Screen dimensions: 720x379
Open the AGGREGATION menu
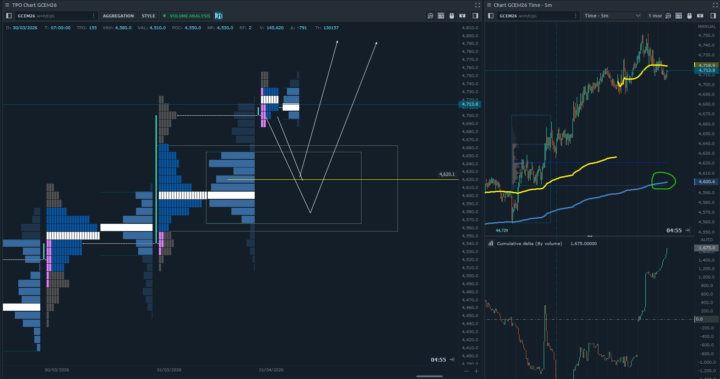coord(118,16)
